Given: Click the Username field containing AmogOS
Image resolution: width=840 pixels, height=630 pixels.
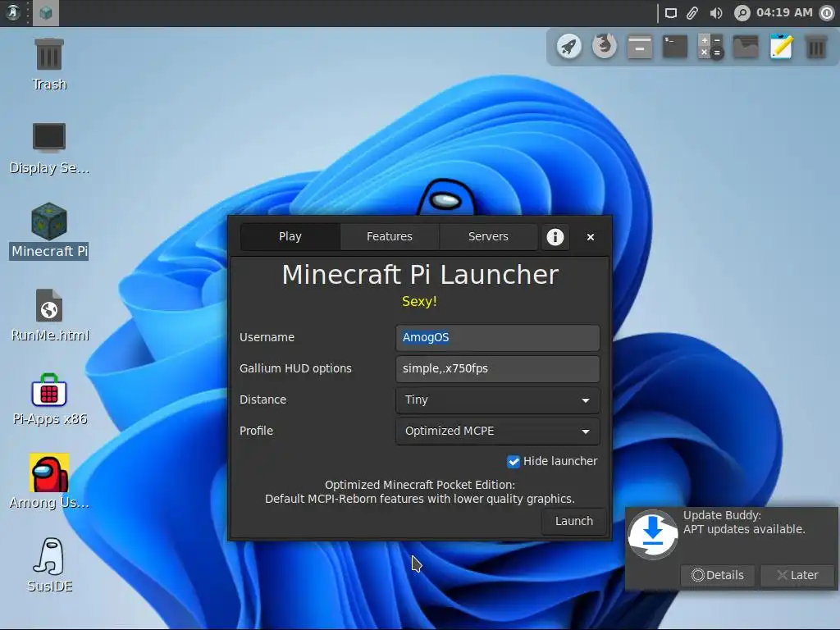Looking at the screenshot, I should click(x=498, y=337).
